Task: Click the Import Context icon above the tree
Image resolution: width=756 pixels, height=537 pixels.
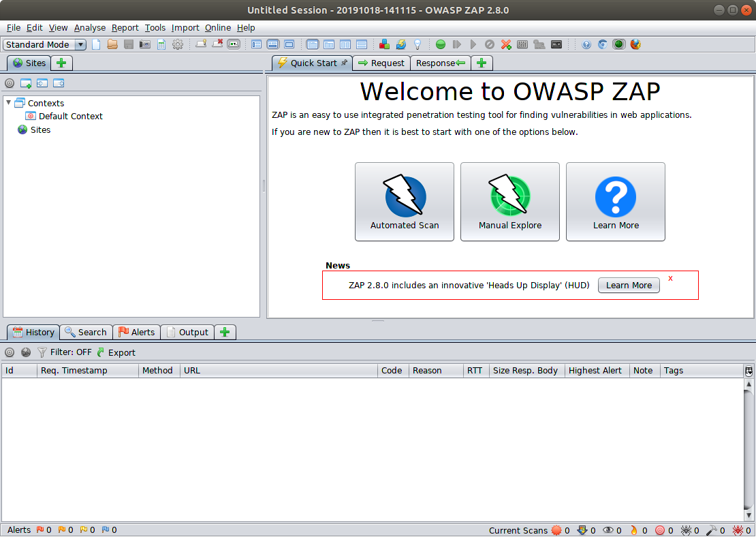Action: click(x=42, y=83)
